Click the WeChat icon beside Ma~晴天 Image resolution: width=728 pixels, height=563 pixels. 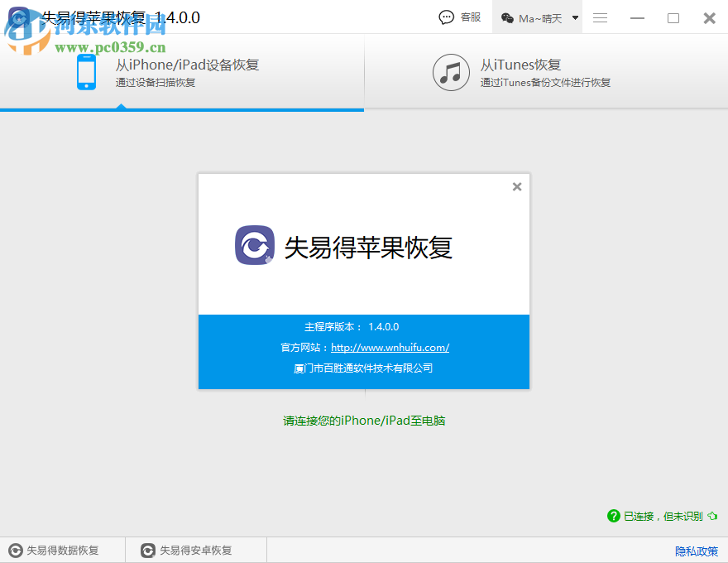(x=508, y=17)
